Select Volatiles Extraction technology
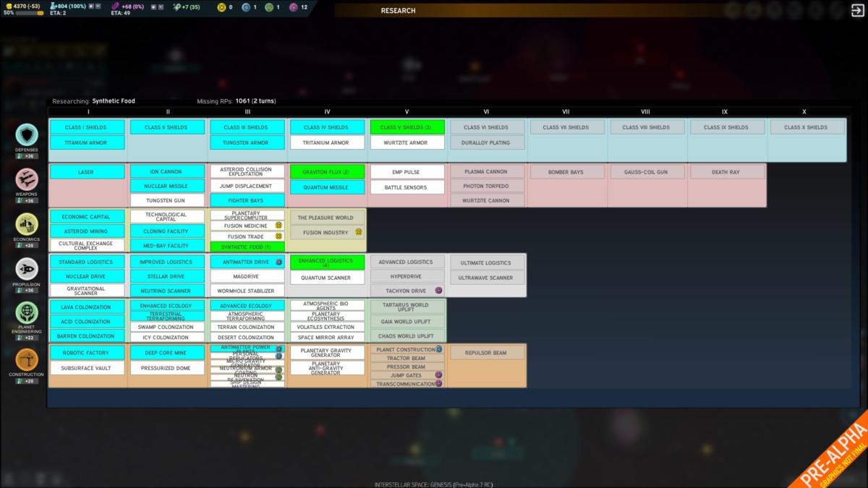 coord(328,327)
